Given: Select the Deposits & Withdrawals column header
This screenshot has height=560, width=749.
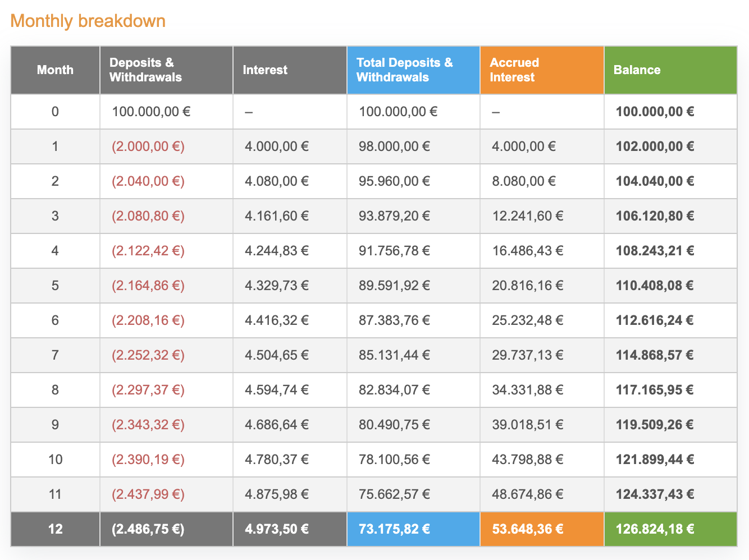Looking at the screenshot, I should pyautogui.click(x=145, y=70).
